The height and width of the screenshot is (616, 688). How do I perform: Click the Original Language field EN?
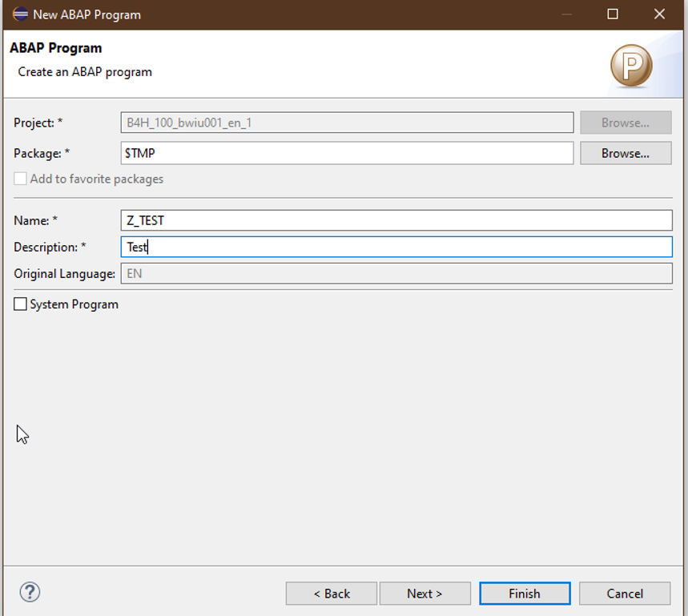(x=396, y=273)
